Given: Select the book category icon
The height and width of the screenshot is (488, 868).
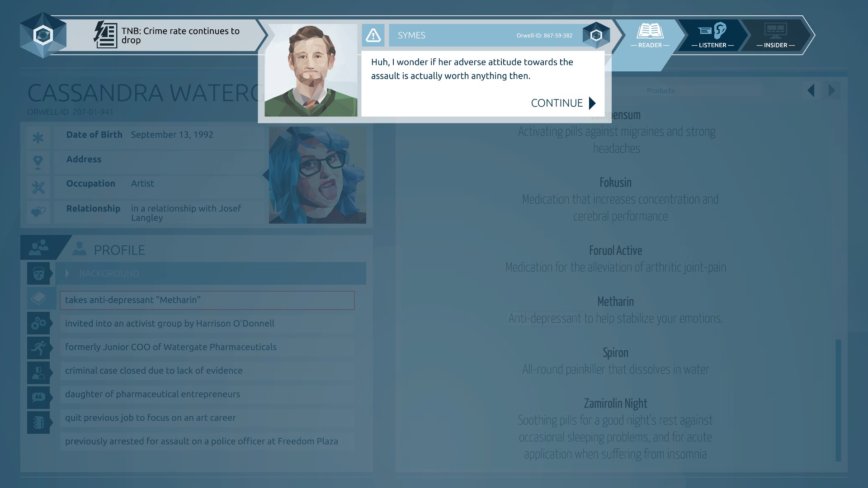Looking at the screenshot, I should [38, 298].
